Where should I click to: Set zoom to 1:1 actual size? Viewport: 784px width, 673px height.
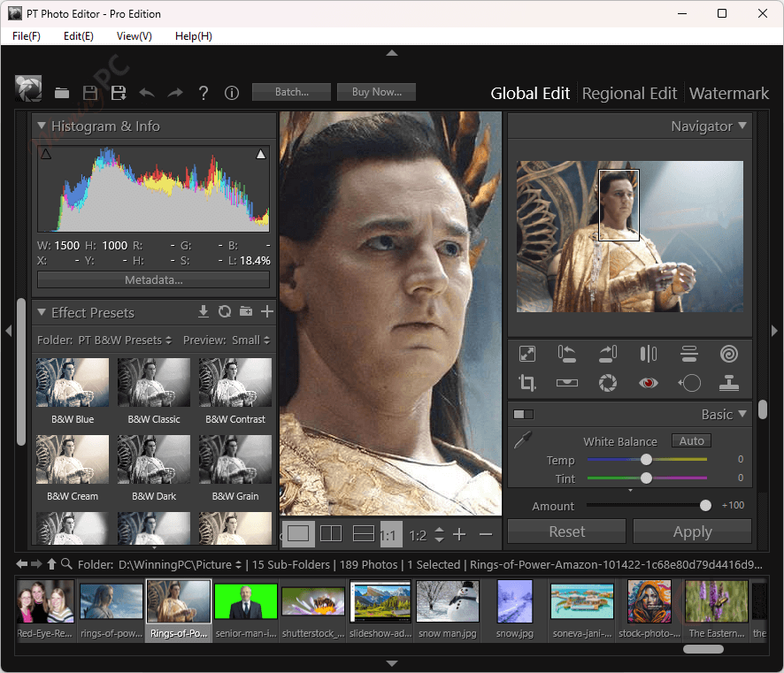(390, 535)
